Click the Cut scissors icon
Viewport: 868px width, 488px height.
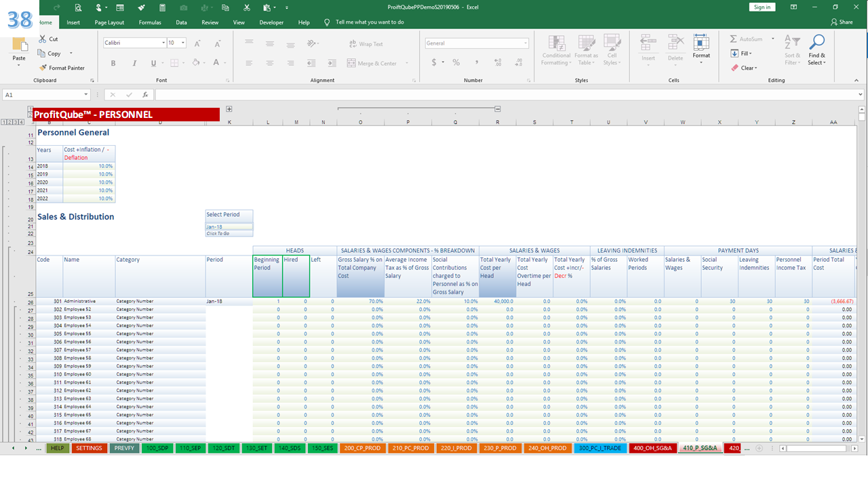point(43,39)
